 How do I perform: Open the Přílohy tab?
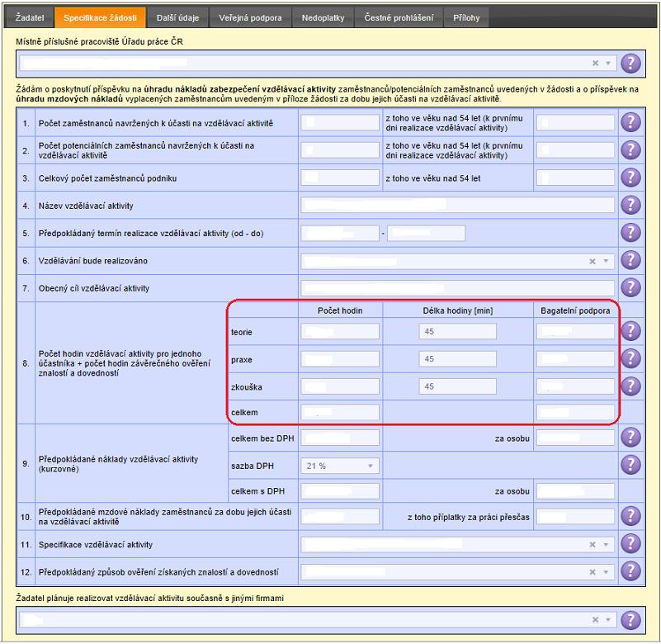[466, 17]
